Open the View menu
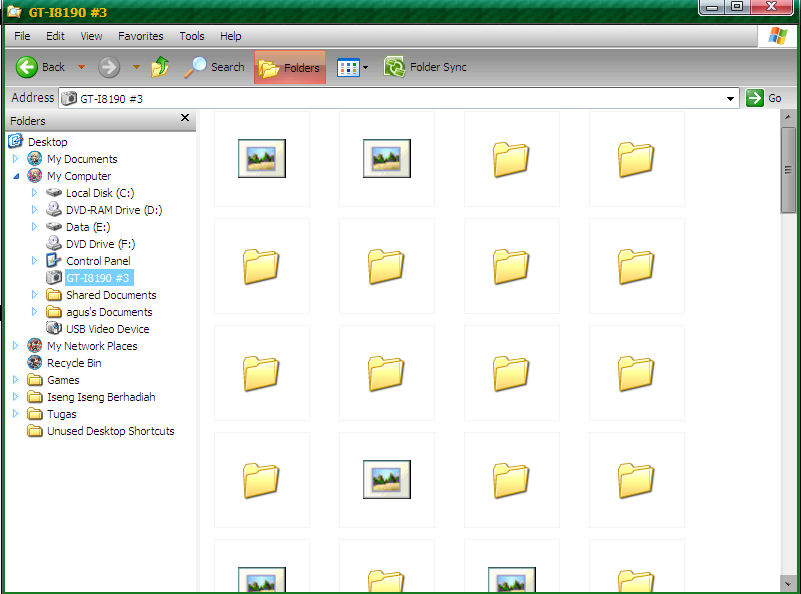 click(91, 36)
